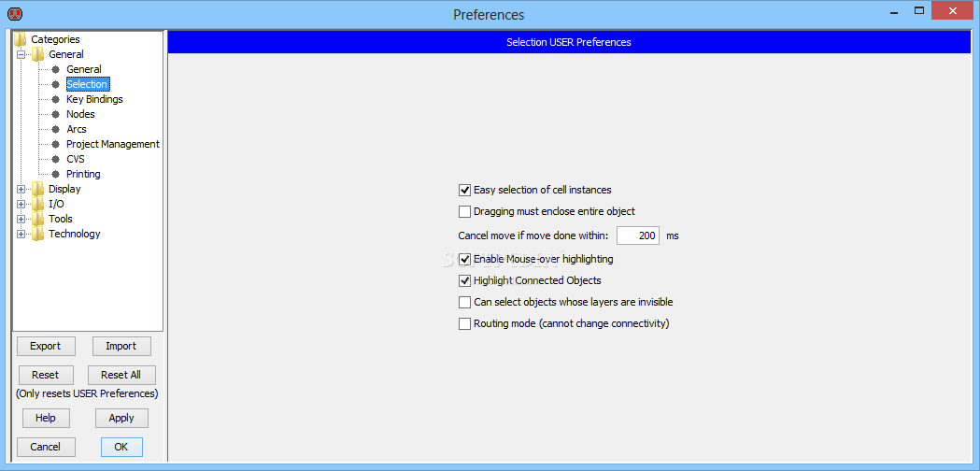Click the Categories root folder icon
980x471 pixels.
coord(21,39)
